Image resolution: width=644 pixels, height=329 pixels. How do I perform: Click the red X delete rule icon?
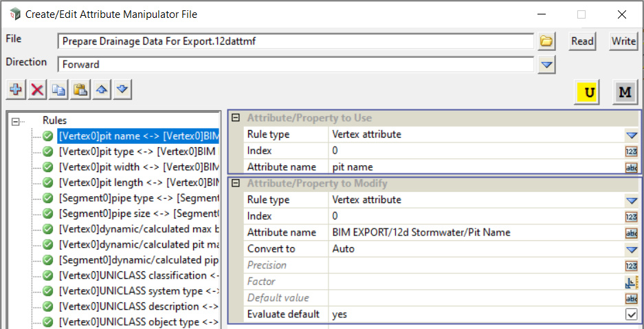click(x=37, y=90)
